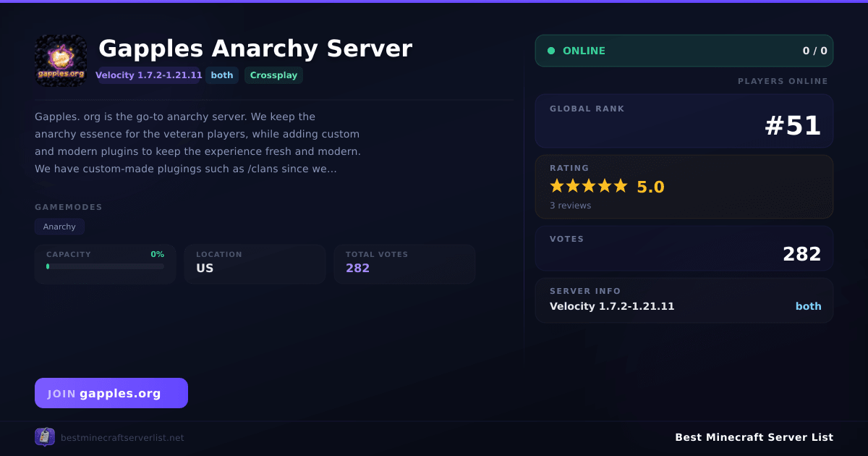The width and height of the screenshot is (868, 456).
Task: Click the Gapples Anarchy Server title
Action: [255, 48]
